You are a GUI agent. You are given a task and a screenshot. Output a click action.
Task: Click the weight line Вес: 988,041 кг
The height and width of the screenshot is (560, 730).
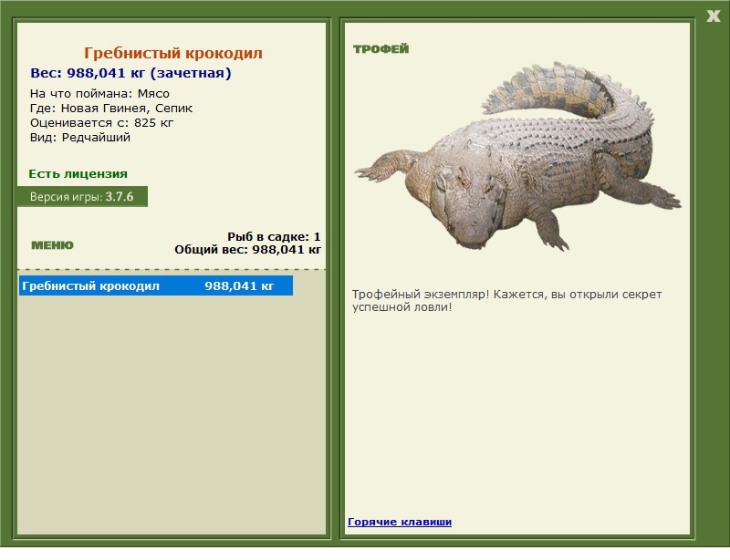click(130, 73)
